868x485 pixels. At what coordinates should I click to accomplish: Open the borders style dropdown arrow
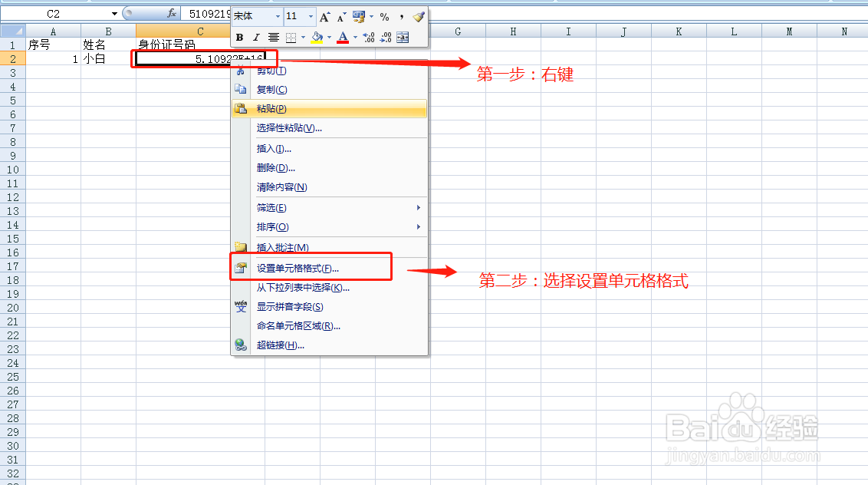click(x=303, y=37)
